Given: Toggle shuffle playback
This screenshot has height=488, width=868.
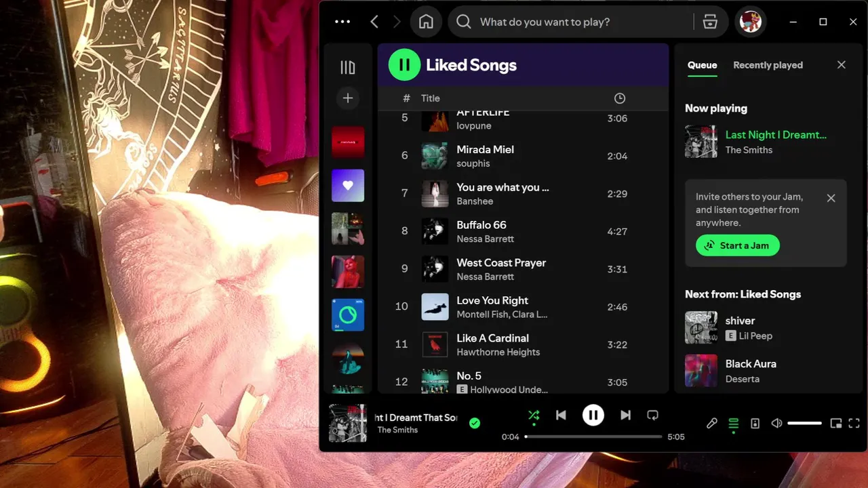Looking at the screenshot, I should pyautogui.click(x=534, y=415).
